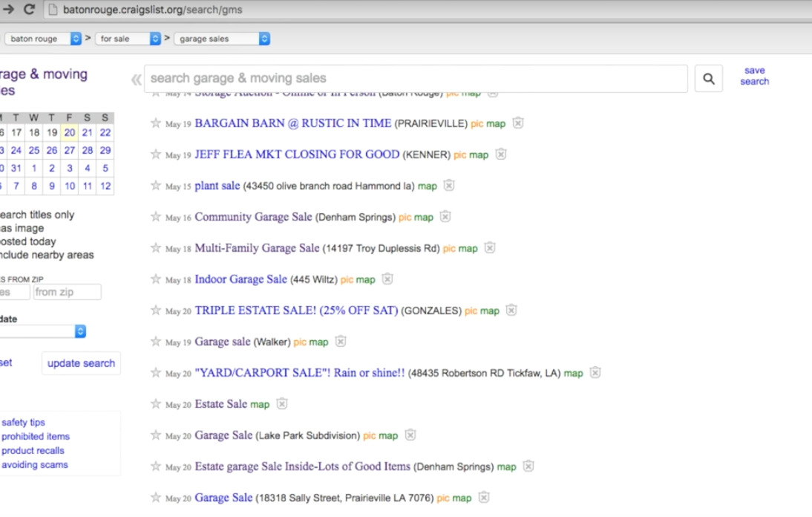Open the for sale category dropdown
Viewport: 812px width, 517px height.
[128, 39]
